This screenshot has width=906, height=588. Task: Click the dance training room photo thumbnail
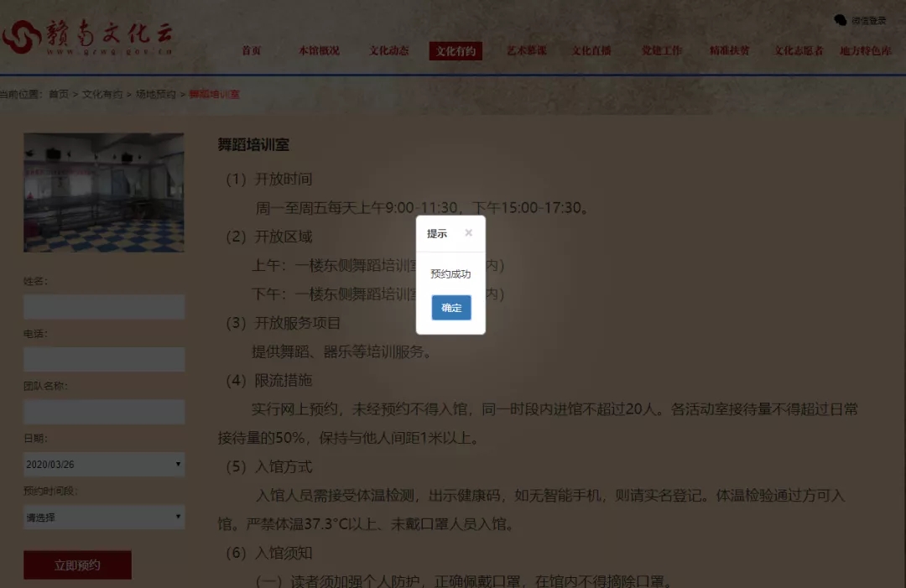coord(103,192)
